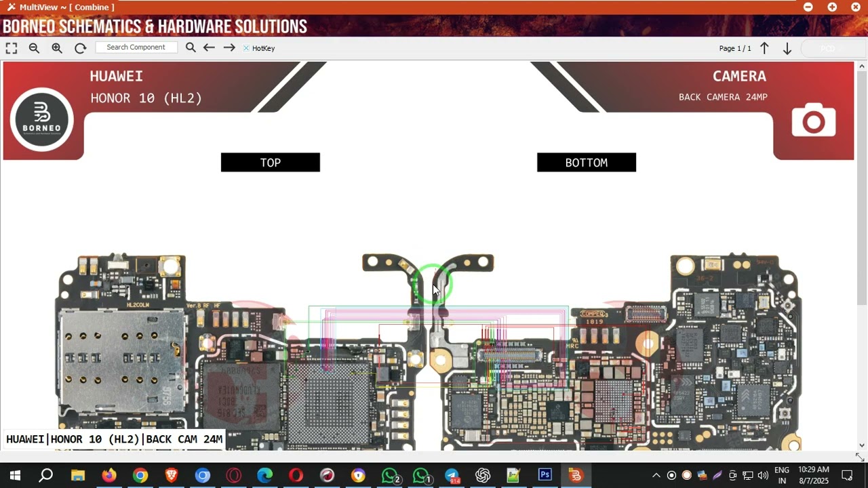
Task: Open the notification center icon
Action: (x=847, y=475)
